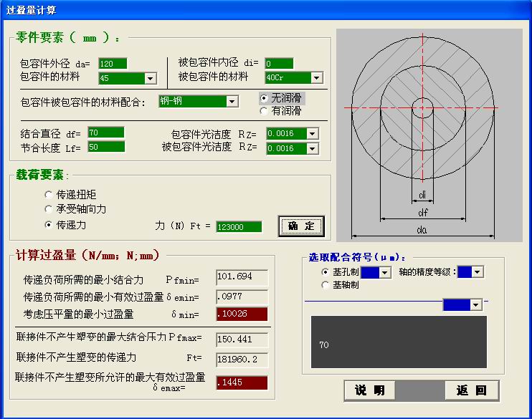Click the 过盈量计算 window title

(x=32, y=10)
